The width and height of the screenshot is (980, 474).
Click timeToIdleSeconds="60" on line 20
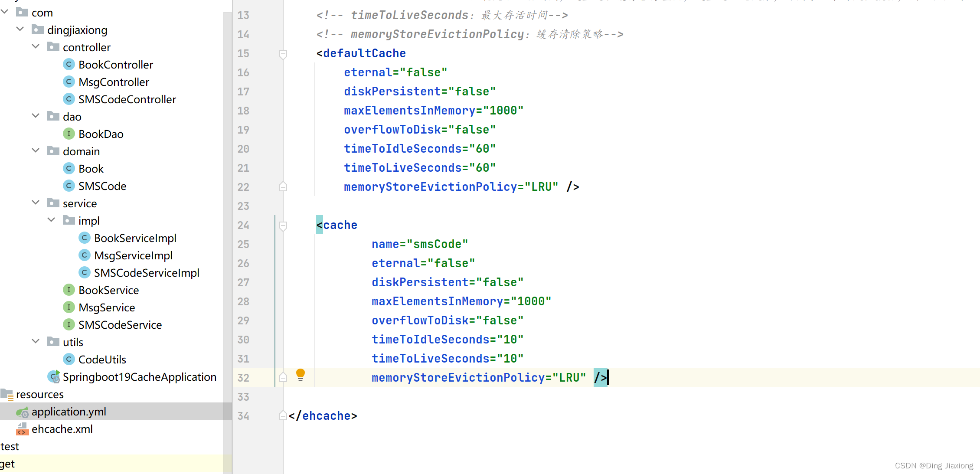(x=420, y=149)
